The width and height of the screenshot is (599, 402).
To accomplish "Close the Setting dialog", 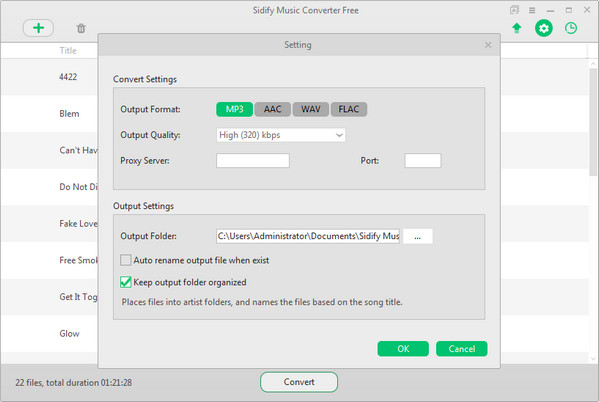I will coord(488,45).
